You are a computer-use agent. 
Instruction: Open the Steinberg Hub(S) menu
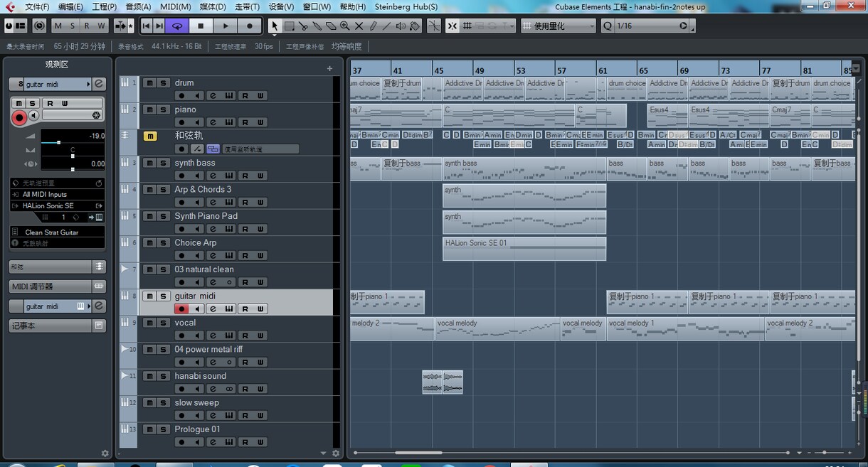point(406,6)
